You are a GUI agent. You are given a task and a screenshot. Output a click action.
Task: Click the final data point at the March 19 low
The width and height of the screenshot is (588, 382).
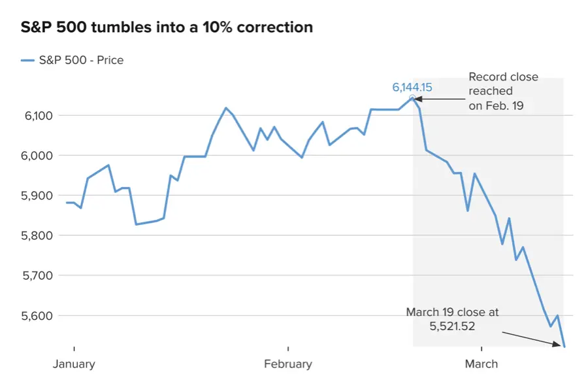pyautogui.click(x=564, y=346)
